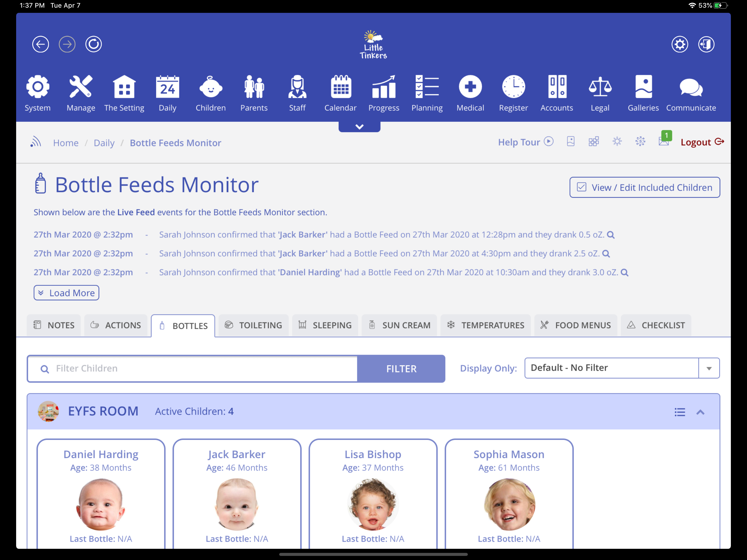This screenshot has width=747, height=560.
Task: Open the Galleries section
Action: click(x=643, y=94)
